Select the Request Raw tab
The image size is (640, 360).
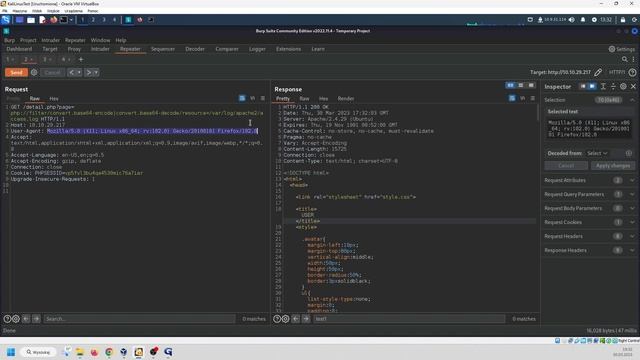[35, 99]
